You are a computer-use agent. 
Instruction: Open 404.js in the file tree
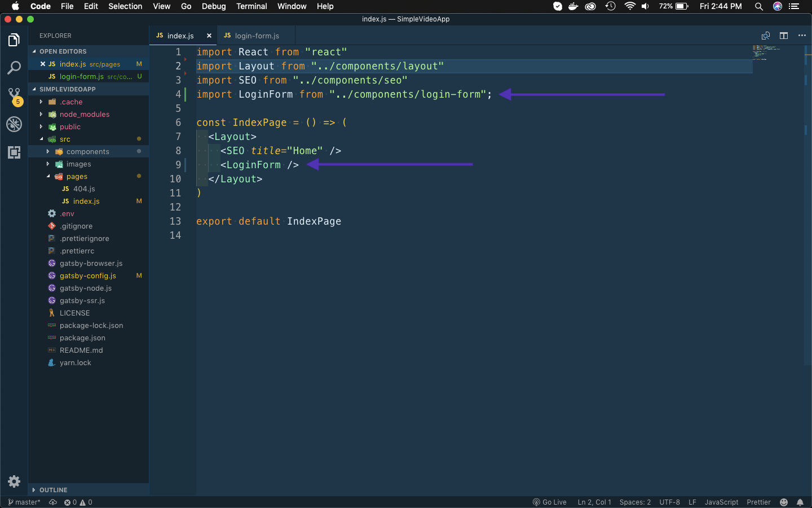click(x=89, y=189)
